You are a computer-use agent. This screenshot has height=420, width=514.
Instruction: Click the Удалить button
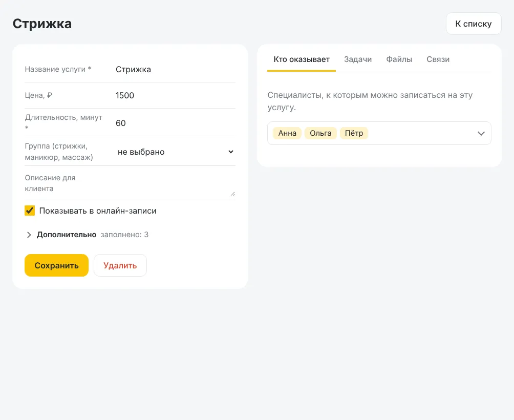click(x=120, y=265)
